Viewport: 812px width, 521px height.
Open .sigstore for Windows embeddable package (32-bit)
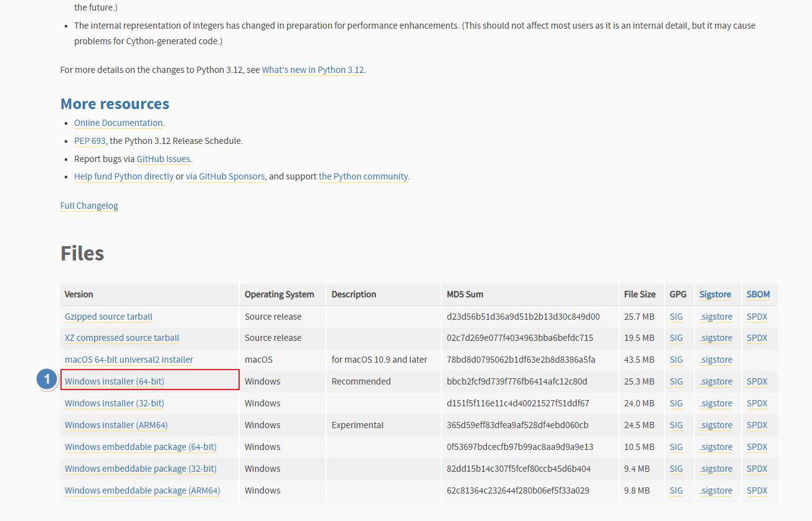tap(716, 469)
